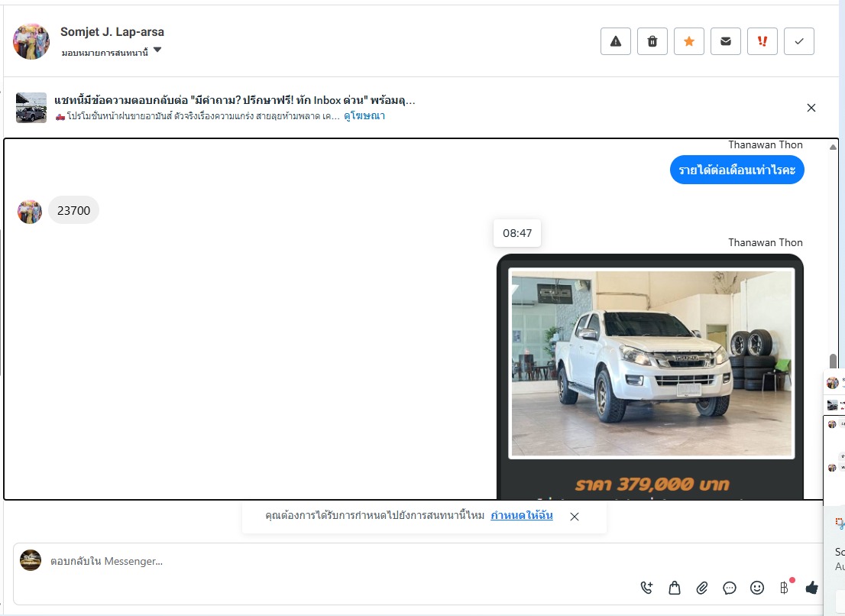Open the ดูโฆษณา view ad link
This screenshot has width=845, height=616.
pos(364,116)
